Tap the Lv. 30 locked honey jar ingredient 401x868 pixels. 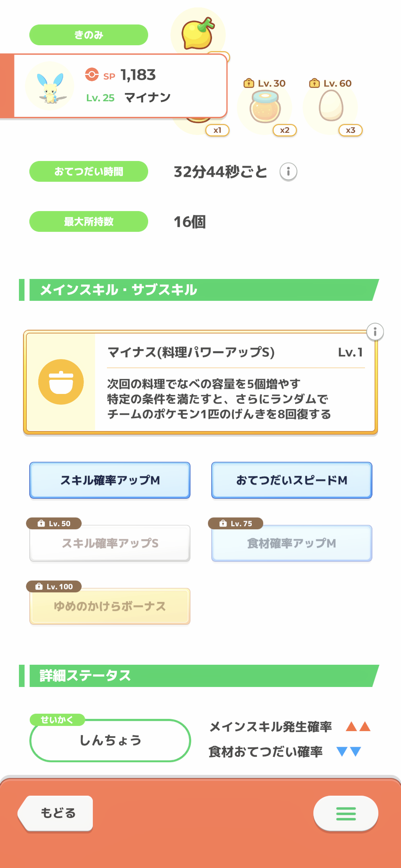tap(265, 108)
